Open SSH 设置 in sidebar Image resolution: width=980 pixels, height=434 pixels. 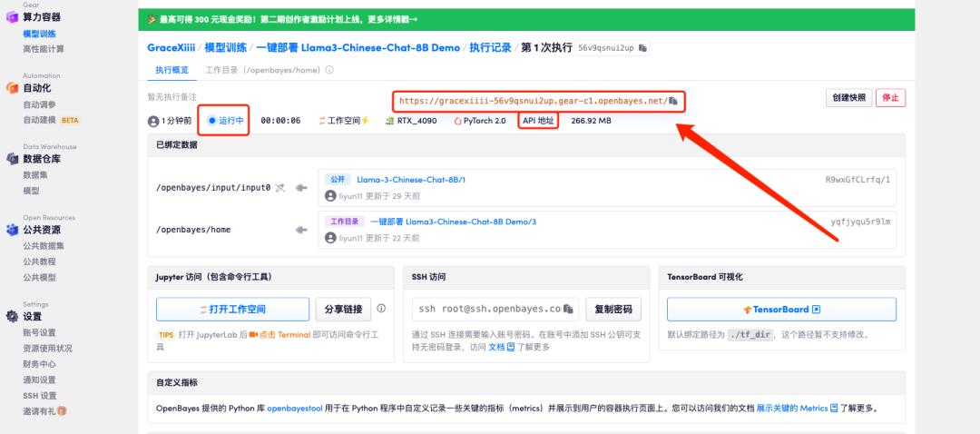[x=39, y=395]
